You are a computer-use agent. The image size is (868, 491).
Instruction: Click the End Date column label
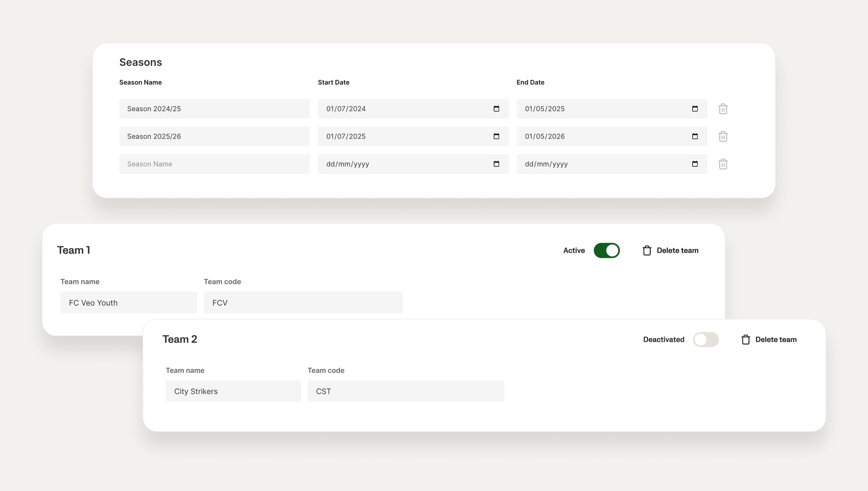click(x=530, y=82)
